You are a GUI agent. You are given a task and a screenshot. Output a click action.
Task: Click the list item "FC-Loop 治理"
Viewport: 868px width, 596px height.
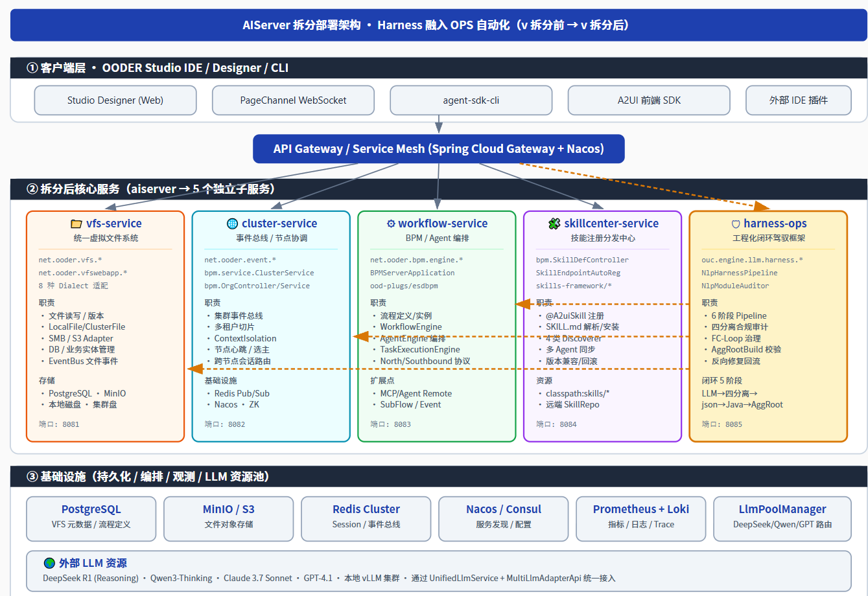point(736,338)
